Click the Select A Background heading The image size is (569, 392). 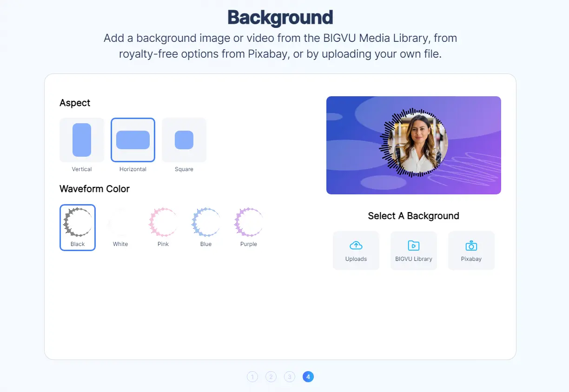coord(414,216)
